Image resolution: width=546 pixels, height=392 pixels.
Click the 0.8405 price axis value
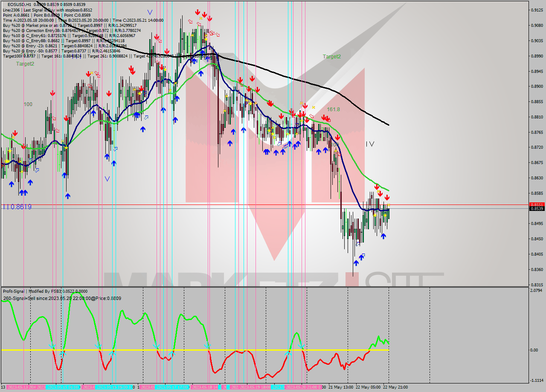537,254
